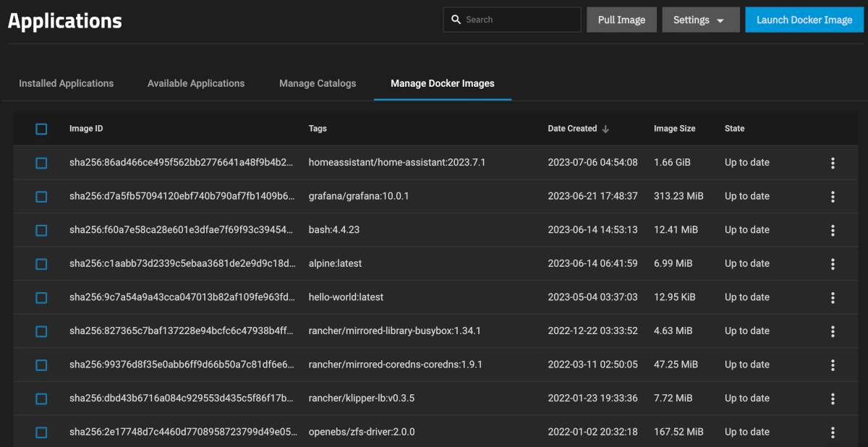Open the three-dot menu for hello-world:latest
The height and width of the screenshot is (447, 868).
click(833, 297)
